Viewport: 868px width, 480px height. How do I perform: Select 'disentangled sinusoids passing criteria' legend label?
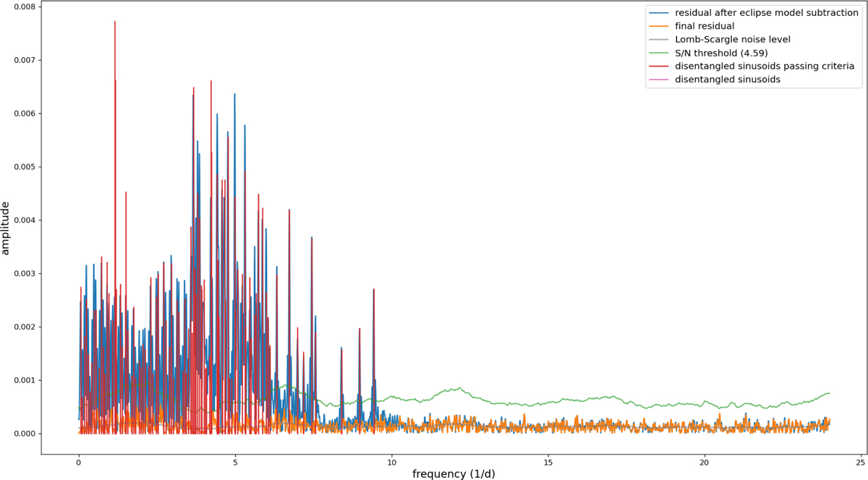(765, 66)
